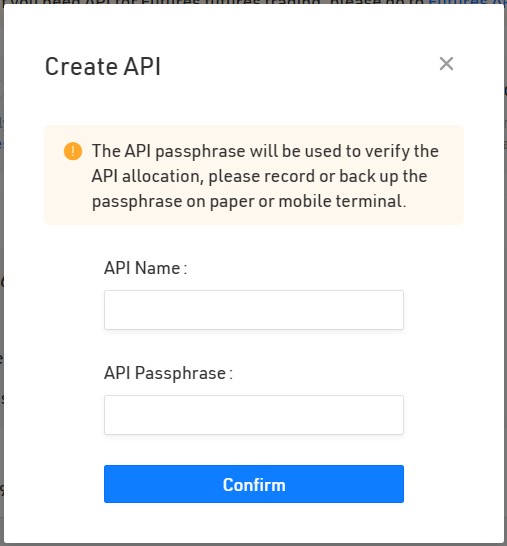The height and width of the screenshot is (546, 507).
Task: Confirm the API creation
Action: (x=254, y=484)
